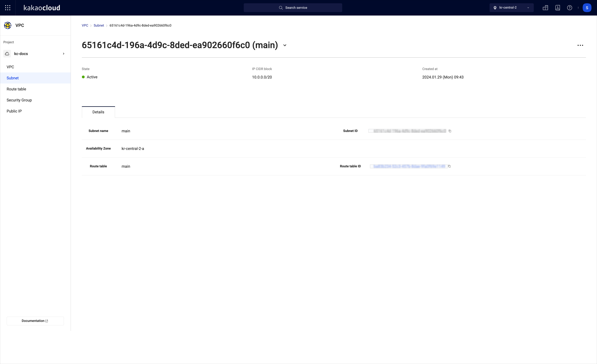Click the kr-central-2-a availability zone value
The image size is (597, 364).
point(133,149)
